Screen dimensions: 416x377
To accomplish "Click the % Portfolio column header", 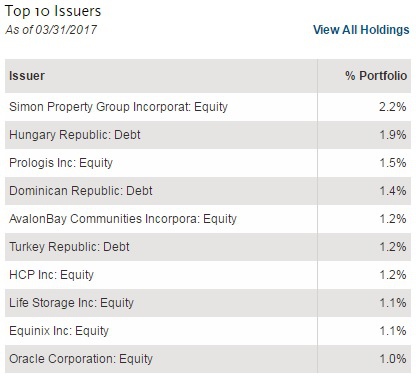I will tap(376, 76).
